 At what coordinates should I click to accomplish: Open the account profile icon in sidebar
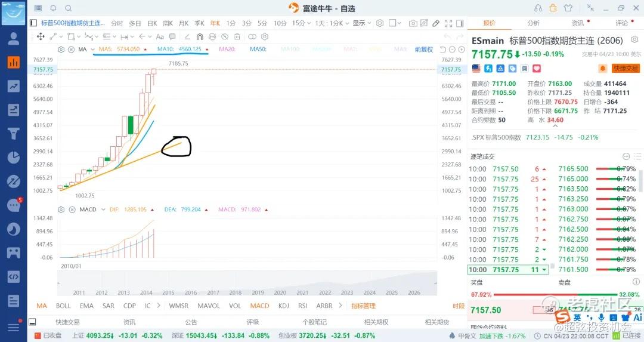[x=14, y=39]
